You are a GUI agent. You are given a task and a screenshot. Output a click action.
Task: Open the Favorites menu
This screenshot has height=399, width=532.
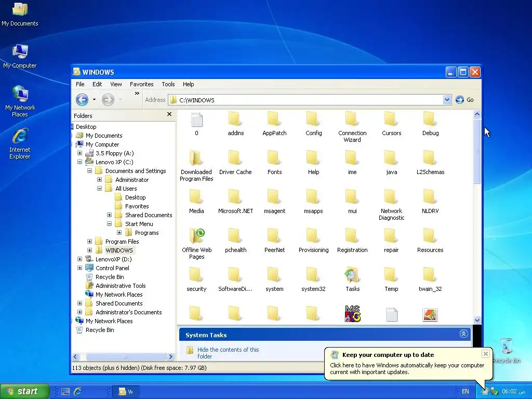[x=141, y=84]
